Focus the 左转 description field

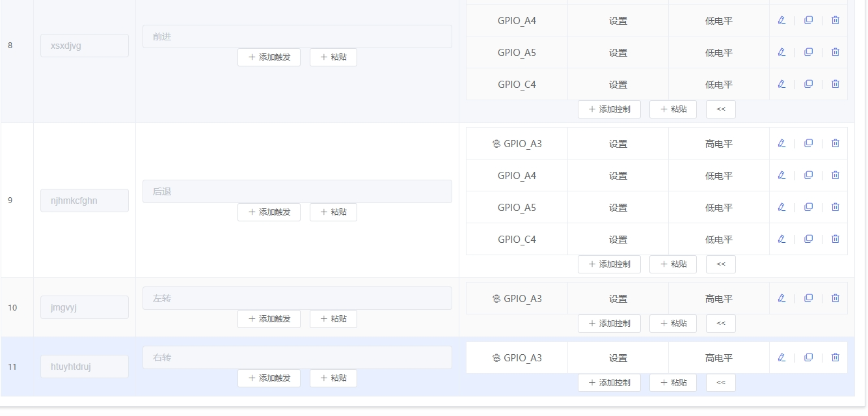pyautogui.click(x=297, y=298)
